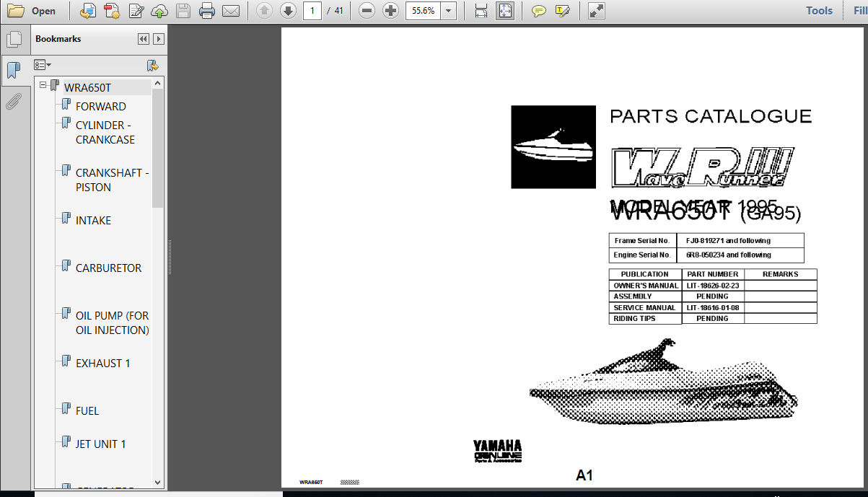Click the email envelope icon
Screen dimensions: 868x497
(x=231, y=11)
